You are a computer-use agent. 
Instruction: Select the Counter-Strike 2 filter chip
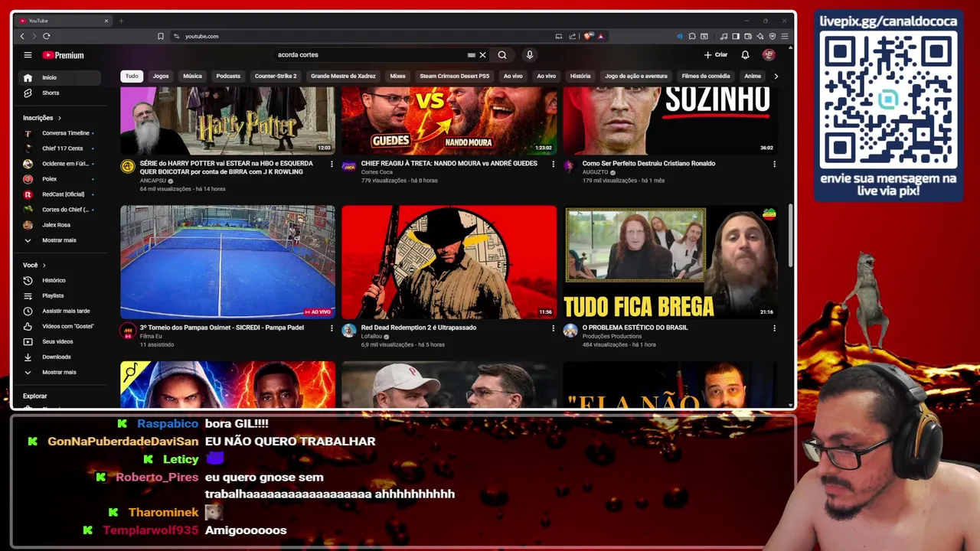pos(276,76)
